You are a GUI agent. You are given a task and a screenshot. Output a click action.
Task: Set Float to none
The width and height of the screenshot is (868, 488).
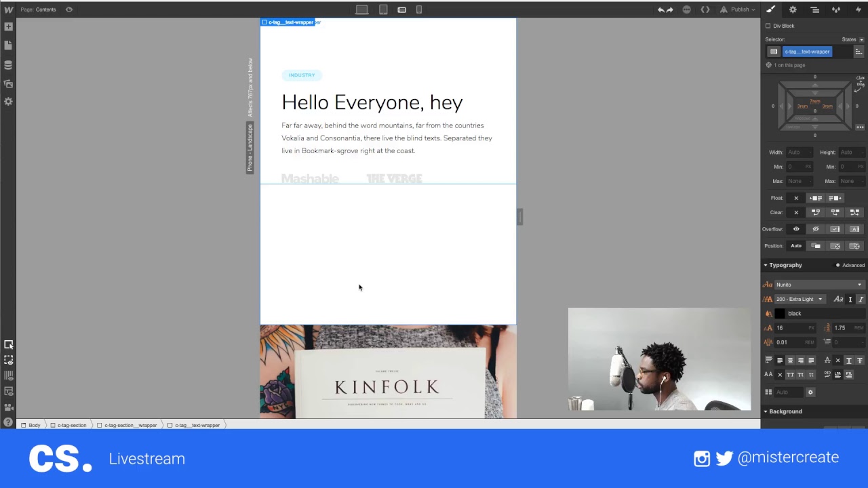tap(796, 198)
